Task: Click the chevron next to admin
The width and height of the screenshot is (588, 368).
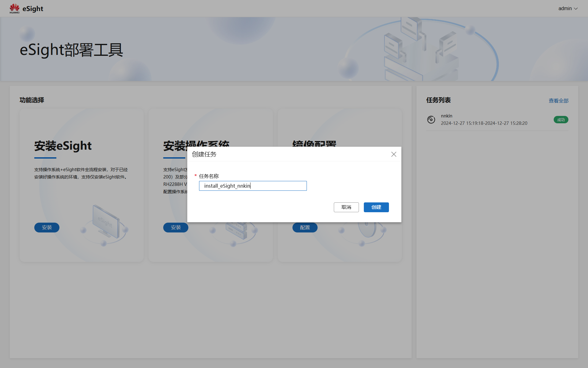Action: point(576,9)
